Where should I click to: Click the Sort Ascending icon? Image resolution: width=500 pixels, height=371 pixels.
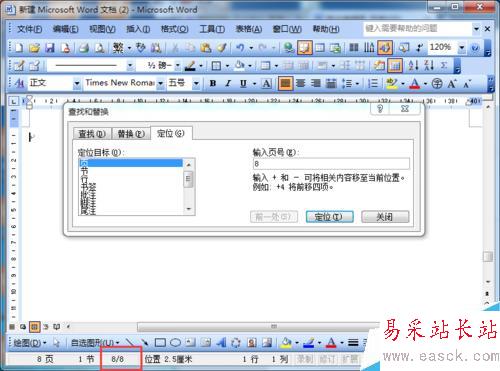coord(413,65)
